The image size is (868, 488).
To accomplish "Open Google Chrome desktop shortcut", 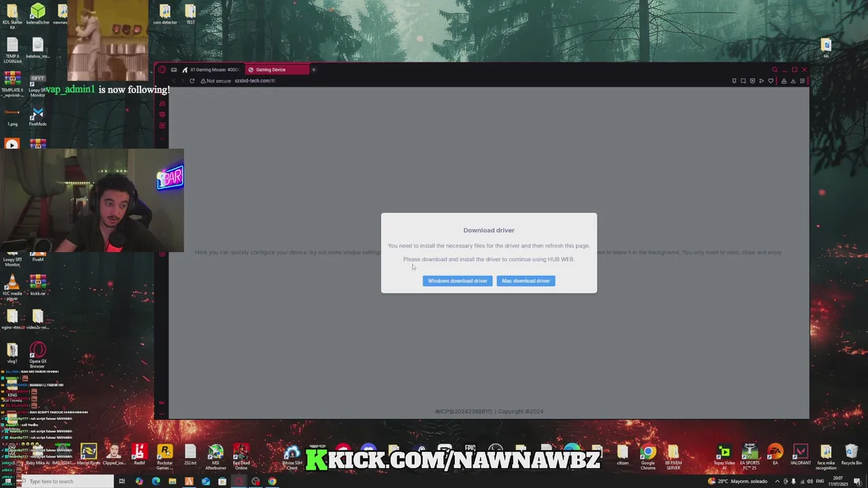I will point(648,457).
